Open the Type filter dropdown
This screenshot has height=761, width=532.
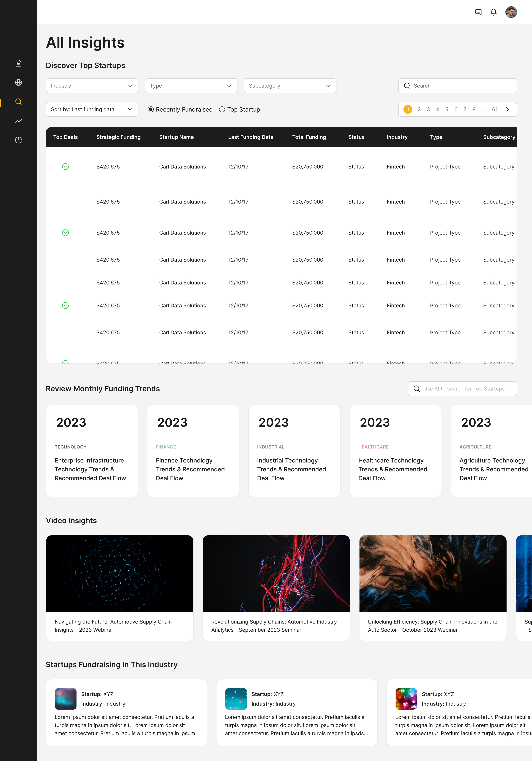tap(191, 86)
